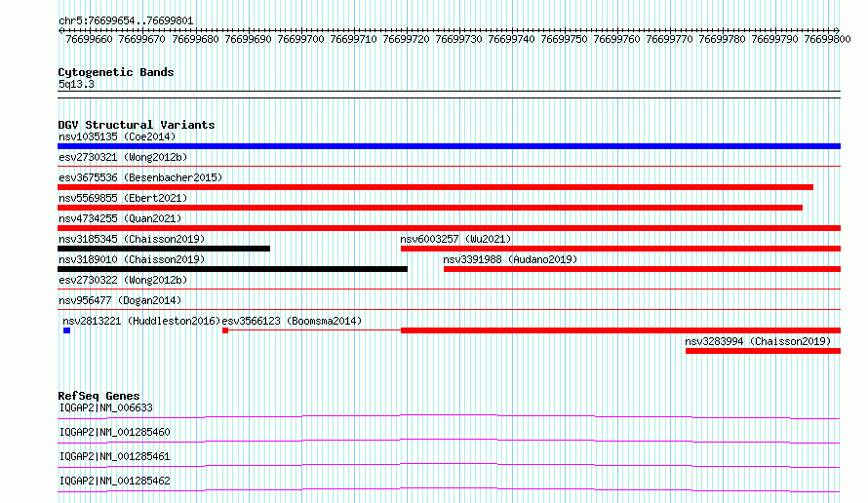Click ruler position 76699720
The height and width of the screenshot is (503, 868).
tap(406, 39)
